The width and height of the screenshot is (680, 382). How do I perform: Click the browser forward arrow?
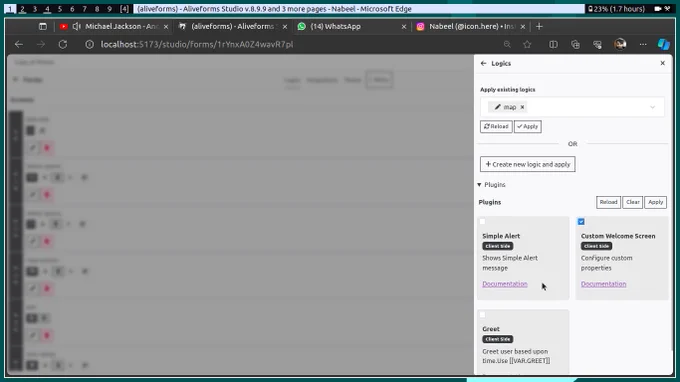point(41,44)
